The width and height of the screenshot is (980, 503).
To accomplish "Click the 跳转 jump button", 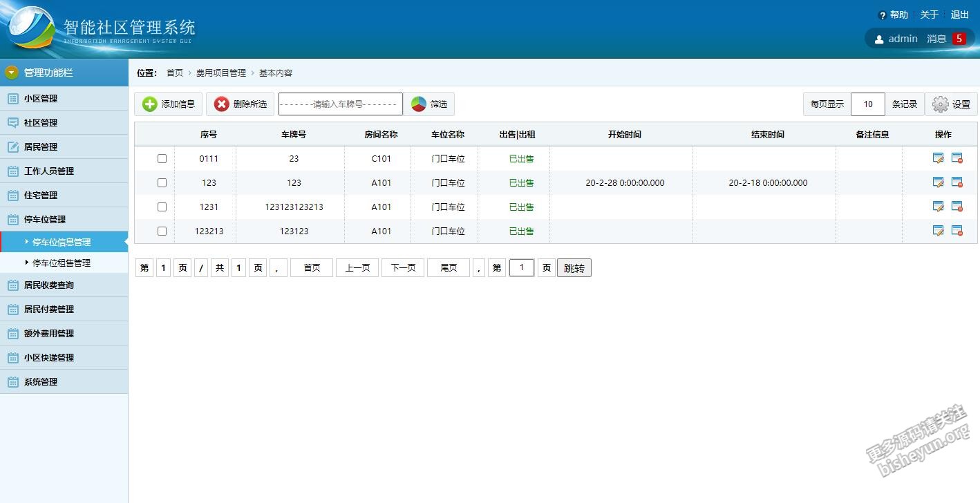I will point(574,268).
